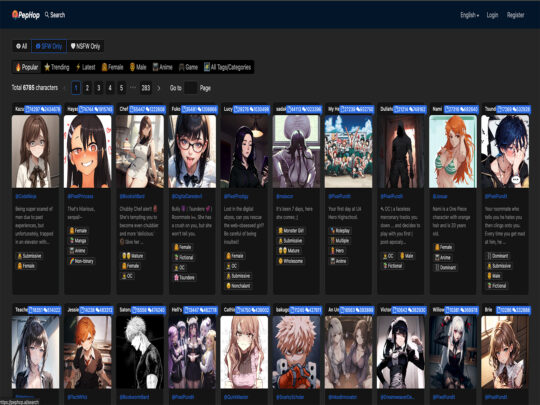Open the hooded mercenary character image
Image resolution: width=540 pixels, height=405 pixels.
click(x=401, y=152)
